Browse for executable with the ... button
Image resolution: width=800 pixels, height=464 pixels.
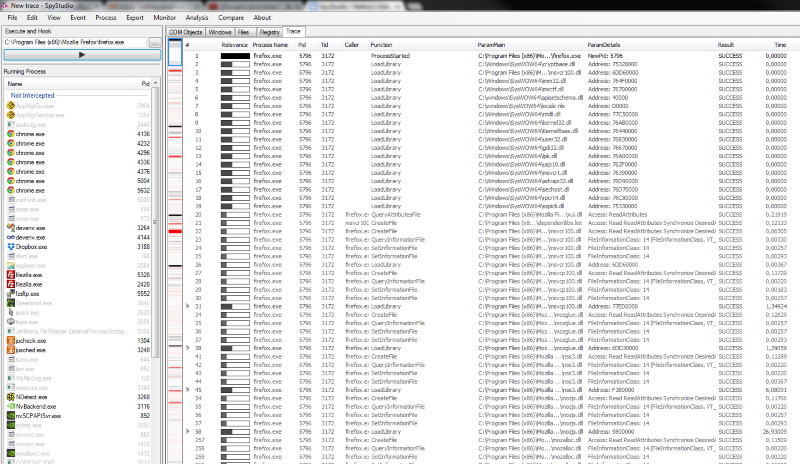[x=155, y=43]
